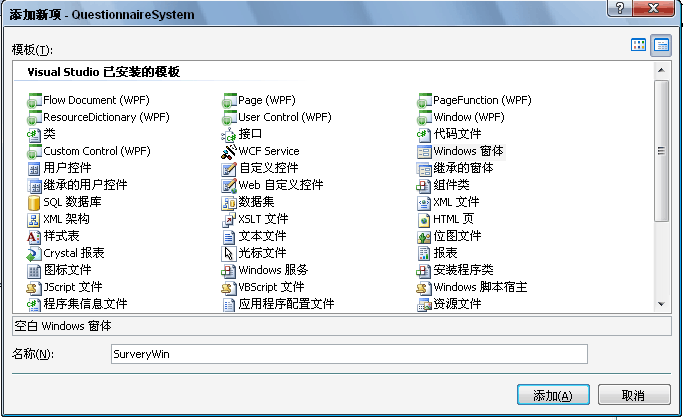Image resolution: width=683 pixels, height=420 pixels.
Task: Select the 组件类 template icon
Action: coord(424,186)
